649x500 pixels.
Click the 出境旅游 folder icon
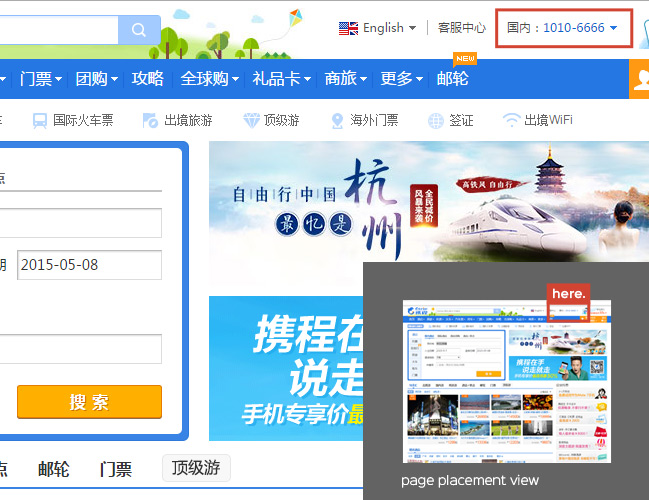[x=150, y=120]
